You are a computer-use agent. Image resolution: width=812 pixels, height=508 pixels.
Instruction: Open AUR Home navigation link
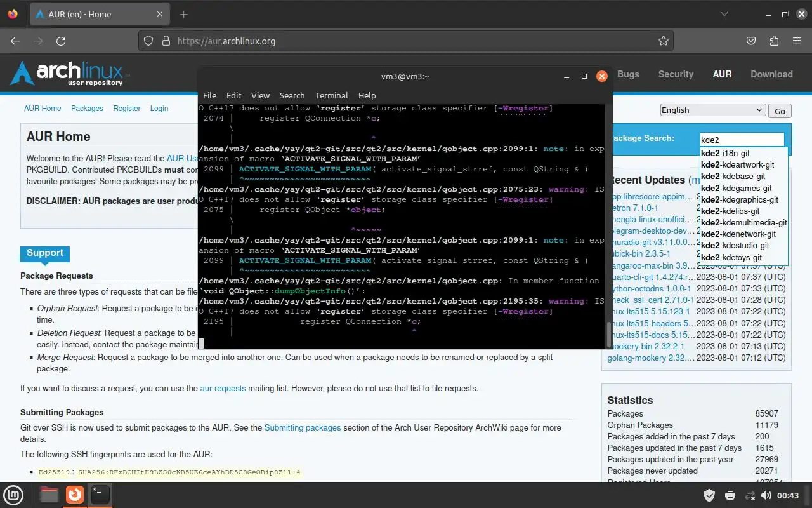(x=43, y=109)
